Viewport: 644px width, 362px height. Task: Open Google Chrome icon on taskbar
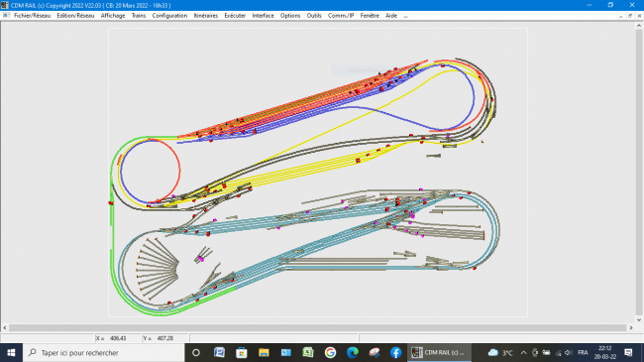[x=330, y=352]
